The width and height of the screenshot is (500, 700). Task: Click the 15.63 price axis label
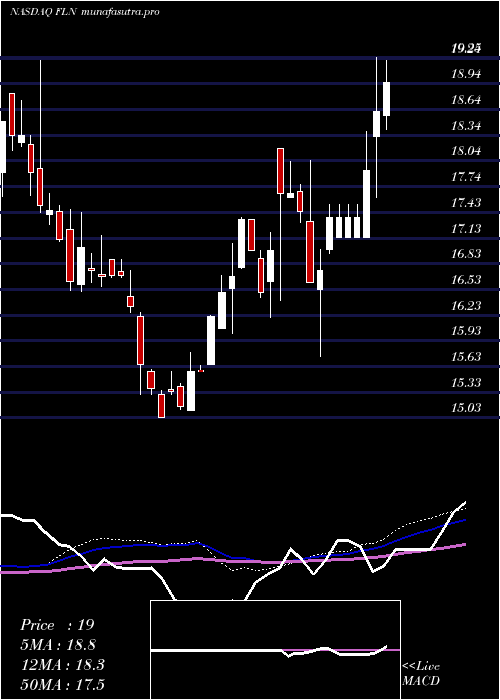point(466,357)
